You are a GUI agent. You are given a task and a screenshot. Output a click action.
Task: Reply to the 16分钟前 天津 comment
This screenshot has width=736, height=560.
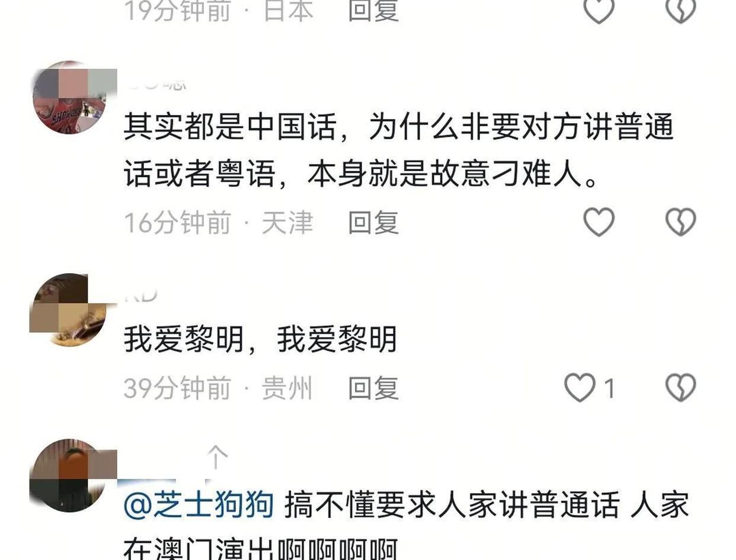pos(373,223)
